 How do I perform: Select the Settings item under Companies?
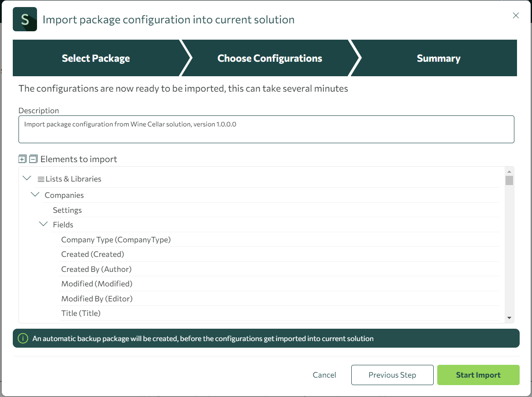(67, 210)
